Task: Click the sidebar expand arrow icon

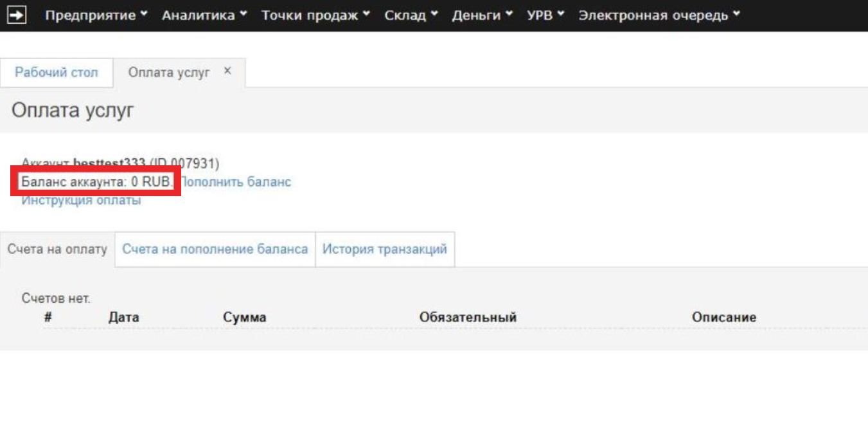Action: (16, 15)
